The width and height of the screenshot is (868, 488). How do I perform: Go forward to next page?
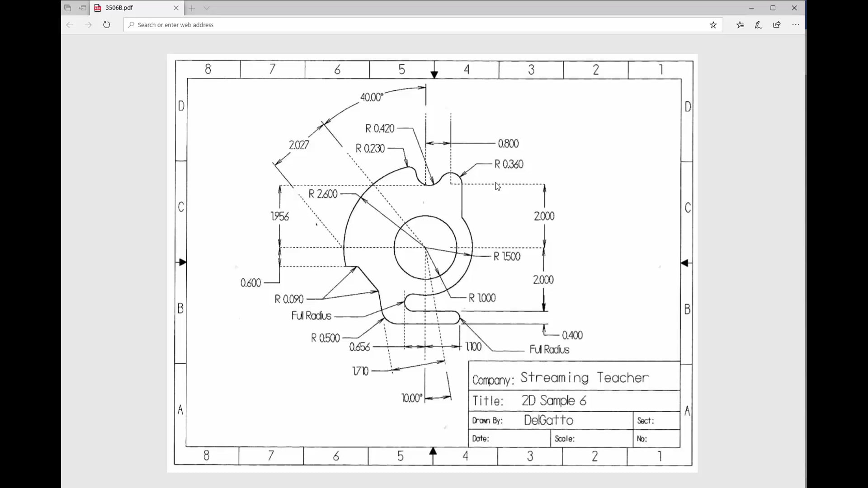pyautogui.click(x=88, y=25)
